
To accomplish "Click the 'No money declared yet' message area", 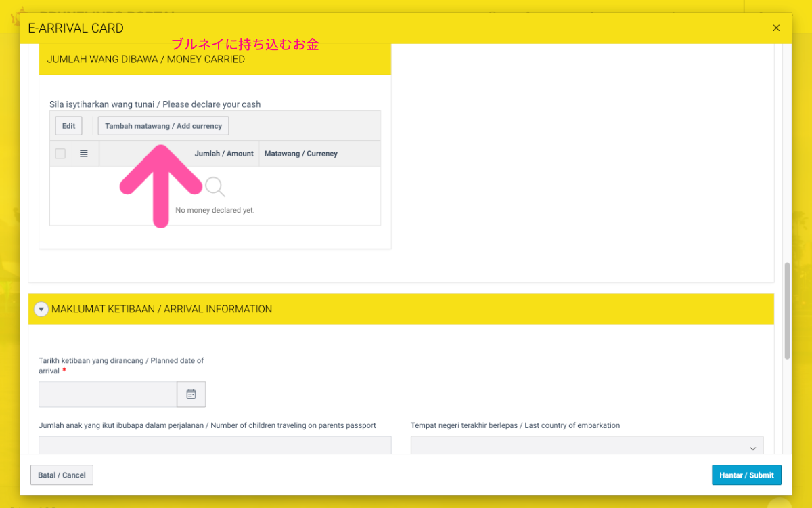I will coord(215,210).
